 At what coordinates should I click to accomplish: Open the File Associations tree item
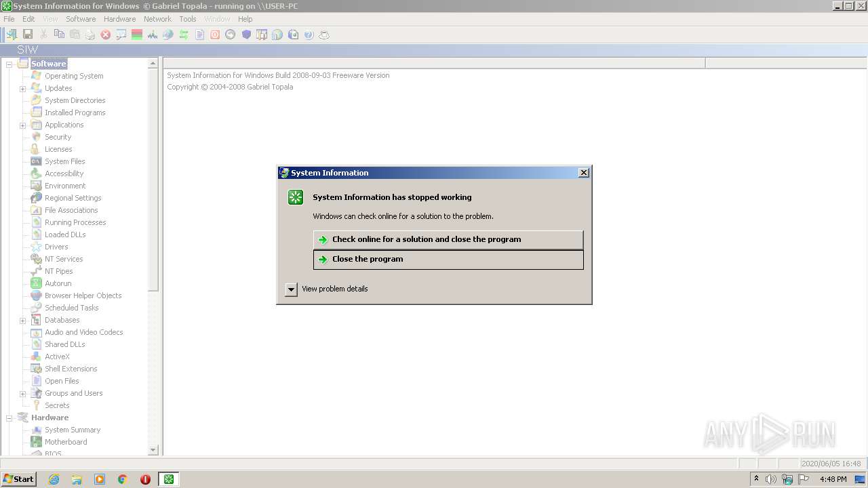(x=71, y=210)
